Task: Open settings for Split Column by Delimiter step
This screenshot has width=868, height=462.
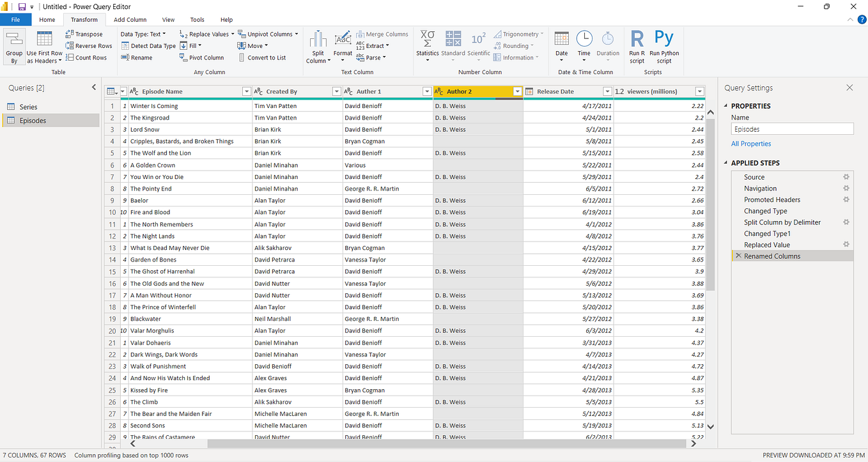Action: (x=846, y=222)
